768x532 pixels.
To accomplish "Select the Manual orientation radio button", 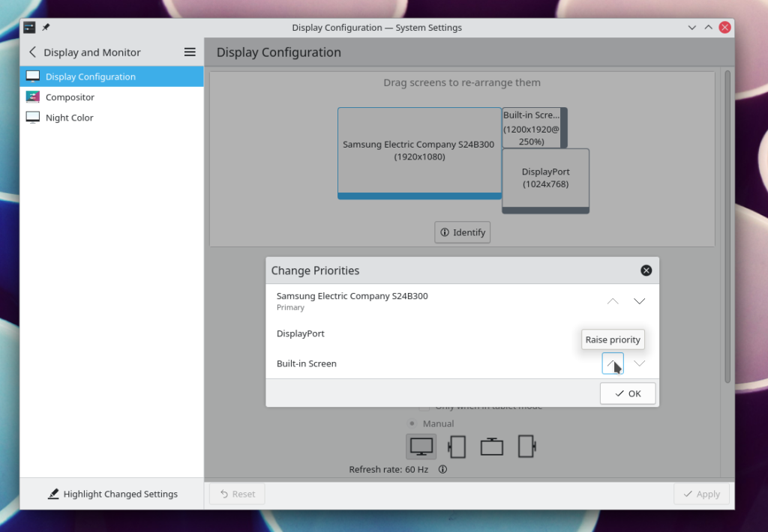I will tap(412, 423).
